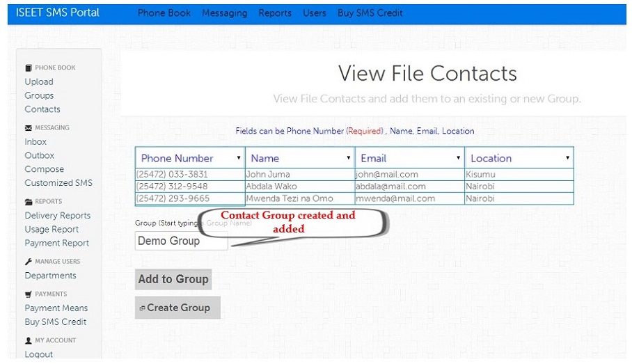Click the Reports section icon in sidebar
This screenshot has height=364, width=632.
29,202
